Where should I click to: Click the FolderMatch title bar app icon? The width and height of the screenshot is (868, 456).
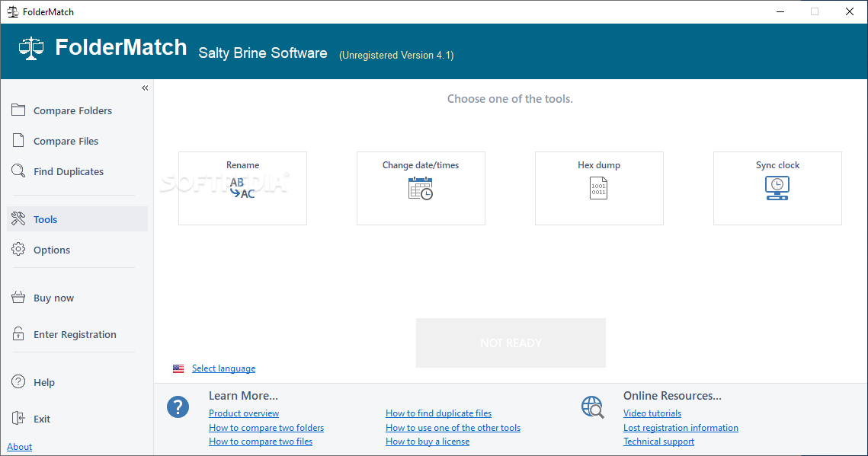click(12, 11)
